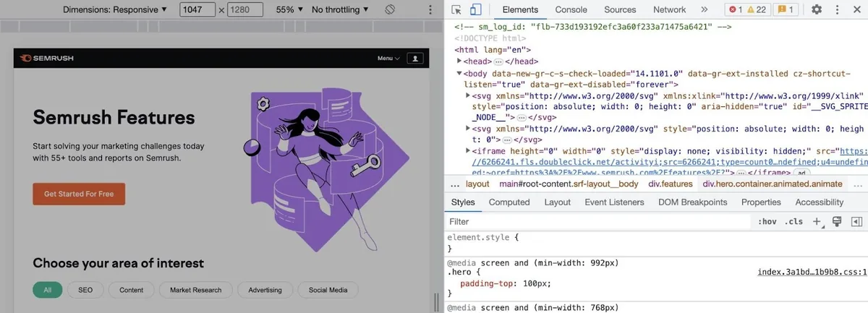
Task: Select the Computed sub-tab
Action: (x=509, y=202)
